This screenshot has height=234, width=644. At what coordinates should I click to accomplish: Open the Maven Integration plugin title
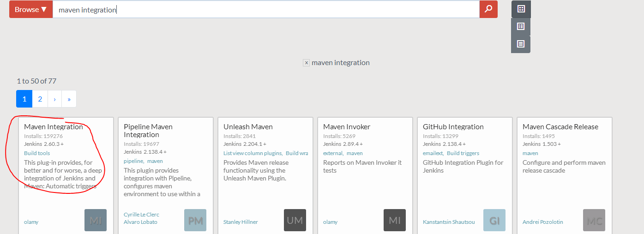54,126
